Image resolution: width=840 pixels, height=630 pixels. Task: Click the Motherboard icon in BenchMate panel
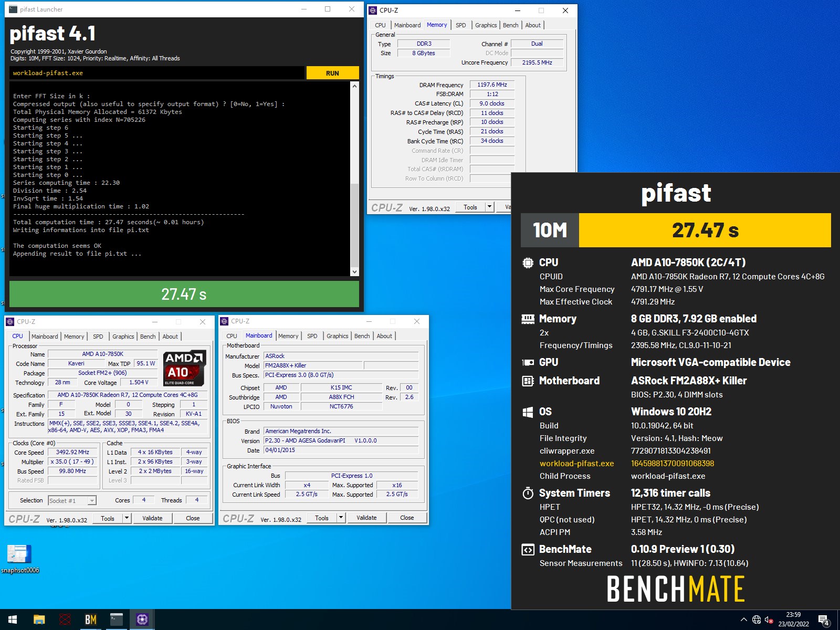[x=528, y=381]
